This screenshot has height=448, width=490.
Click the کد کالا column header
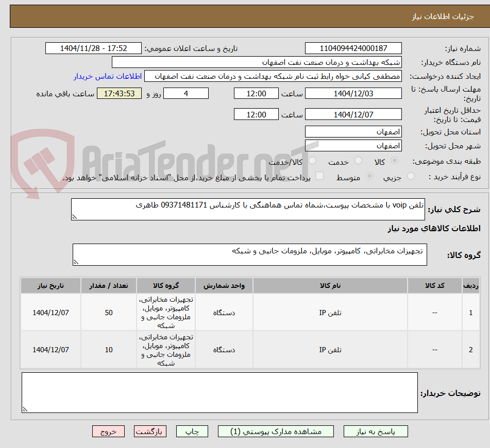click(435, 286)
